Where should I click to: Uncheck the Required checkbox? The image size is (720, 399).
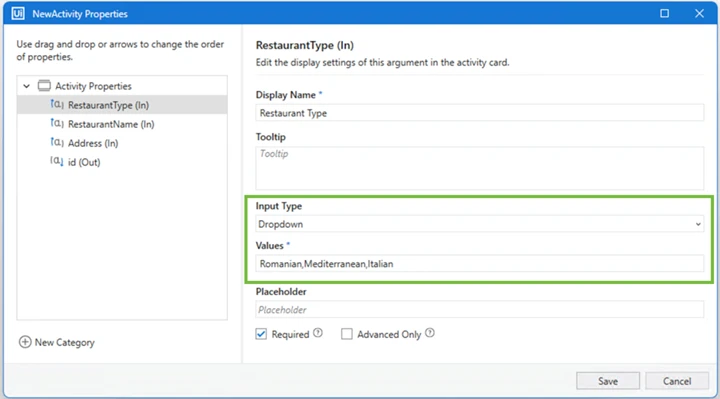[x=261, y=334]
